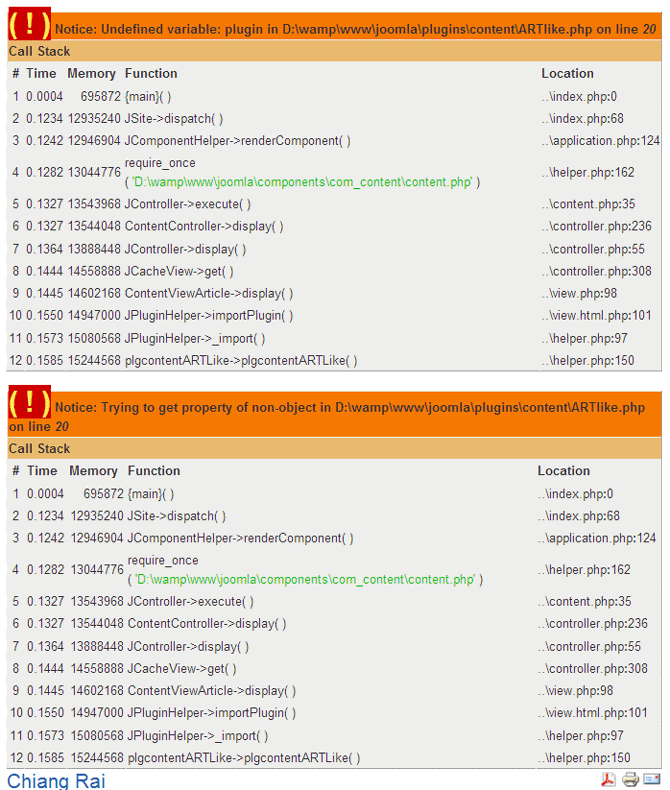Click 'JSite->dispatch( )' in the non-object call stack
670x790 pixels.
[177, 516]
